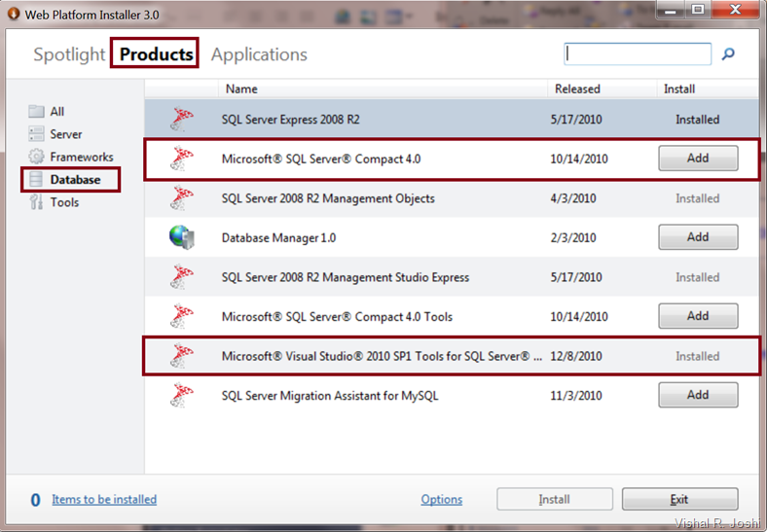Add Microsoft SQL Server Compact 4.0
The width and height of the screenshot is (767, 532).
click(698, 158)
